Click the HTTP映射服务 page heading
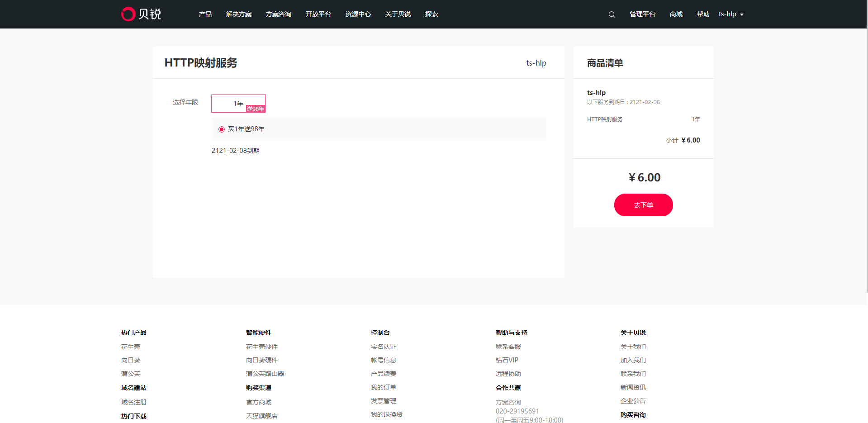Screen dimensions: 868x423 pyautogui.click(x=201, y=63)
